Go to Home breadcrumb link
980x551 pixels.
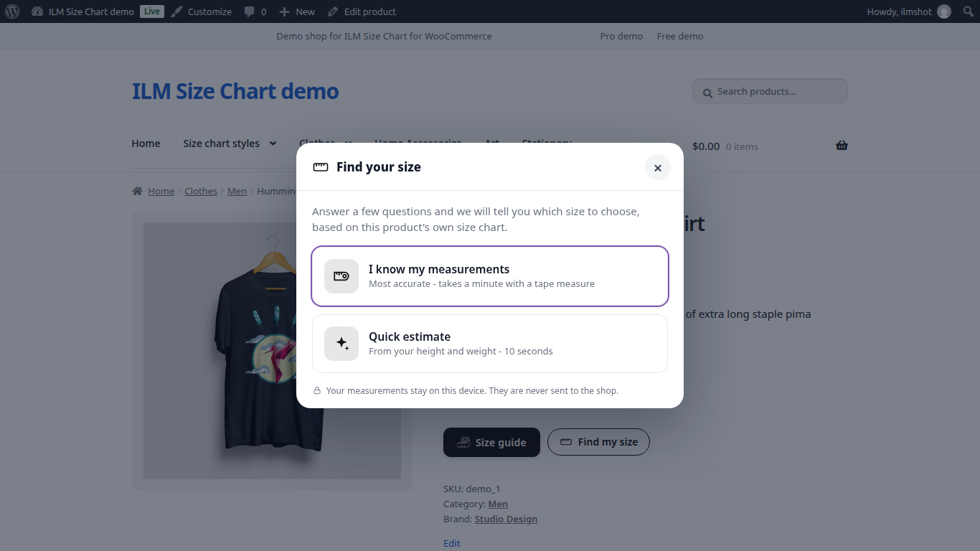tap(161, 191)
